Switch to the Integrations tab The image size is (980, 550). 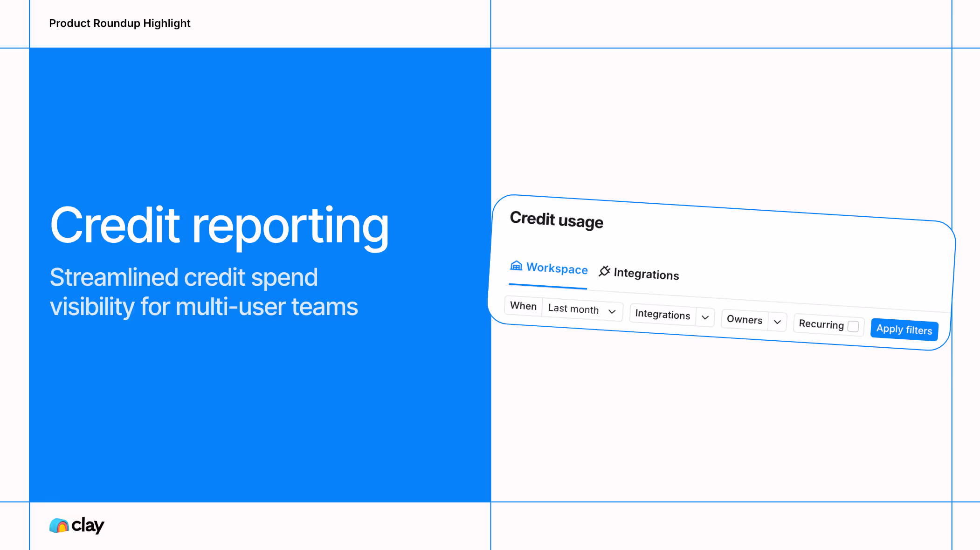pos(646,274)
